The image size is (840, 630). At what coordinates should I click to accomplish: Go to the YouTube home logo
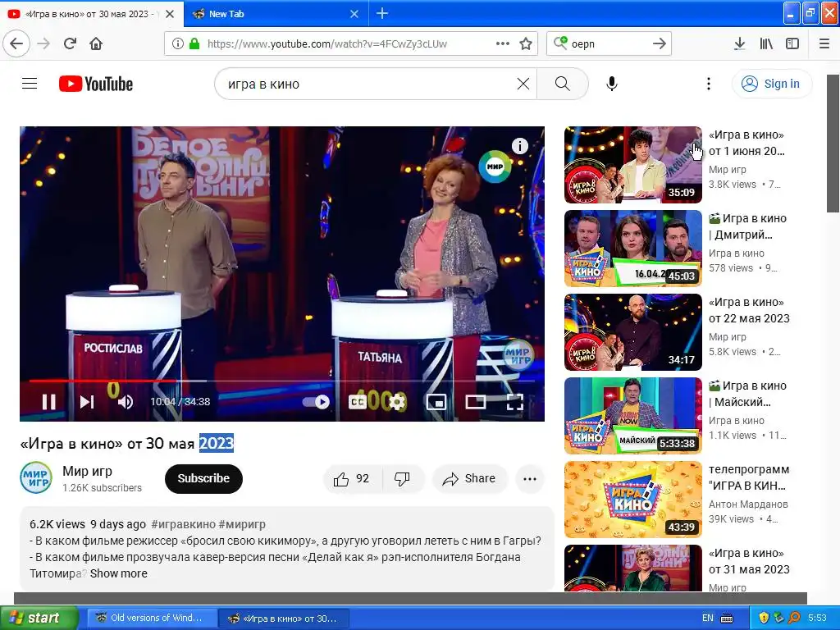click(96, 84)
